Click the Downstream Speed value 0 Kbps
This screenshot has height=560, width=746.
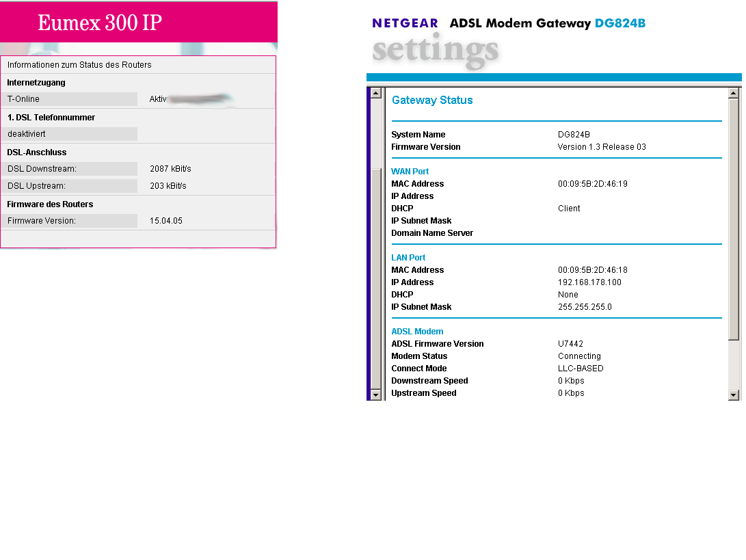click(571, 381)
